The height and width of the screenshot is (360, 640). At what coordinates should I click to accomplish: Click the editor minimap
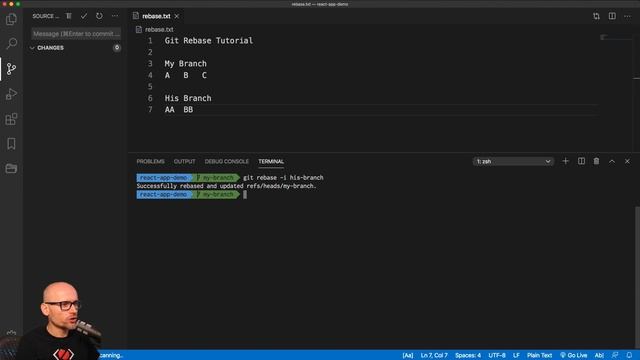point(616,38)
